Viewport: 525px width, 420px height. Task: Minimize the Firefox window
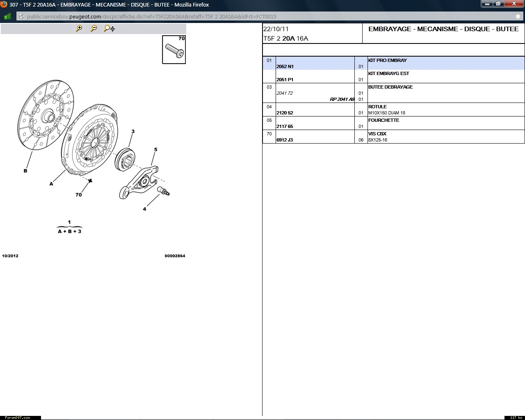(x=487, y=4)
